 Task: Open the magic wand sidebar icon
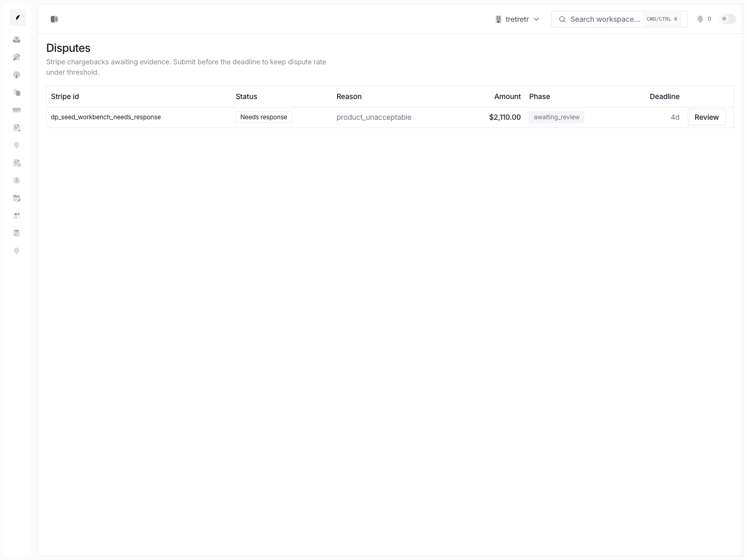(17, 57)
